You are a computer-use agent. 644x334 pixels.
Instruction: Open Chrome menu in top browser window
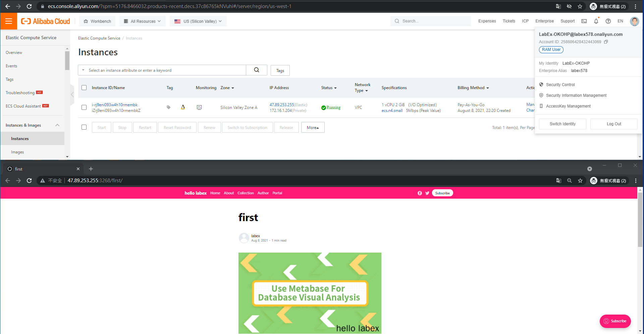(x=635, y=6)
